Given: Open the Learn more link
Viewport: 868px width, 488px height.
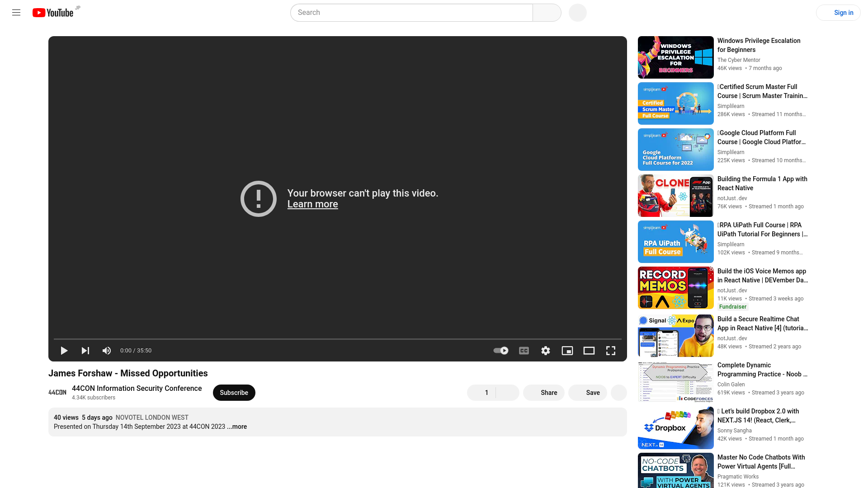Looking at the screenshot, I should [x=313, y=204].
